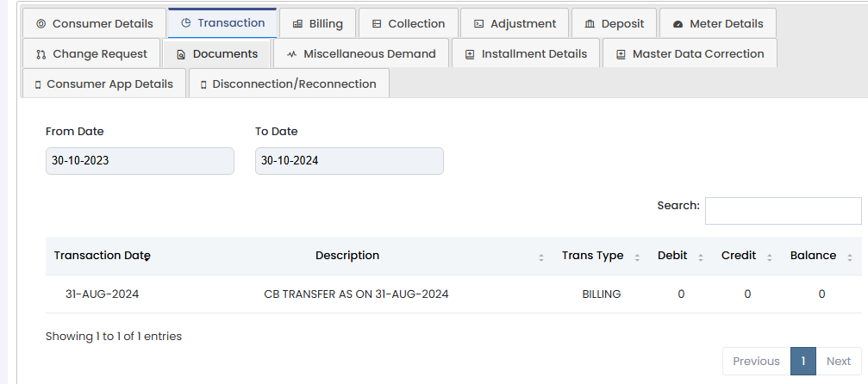The width and height of the screenshot is (868, 384).
Task: Open the From Date field
Action: [x=140, y=161]
